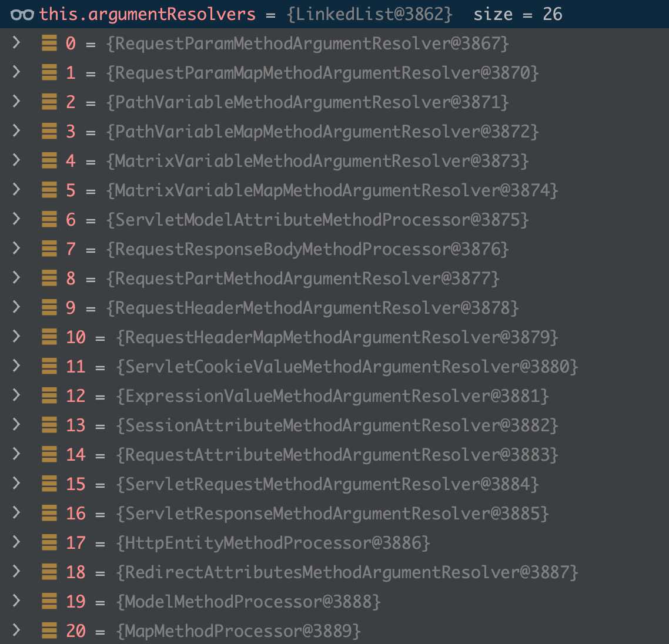Expand element 19 ModelMethodProcessor
This screenshot has height=644, width=669.
pos(16,601)
